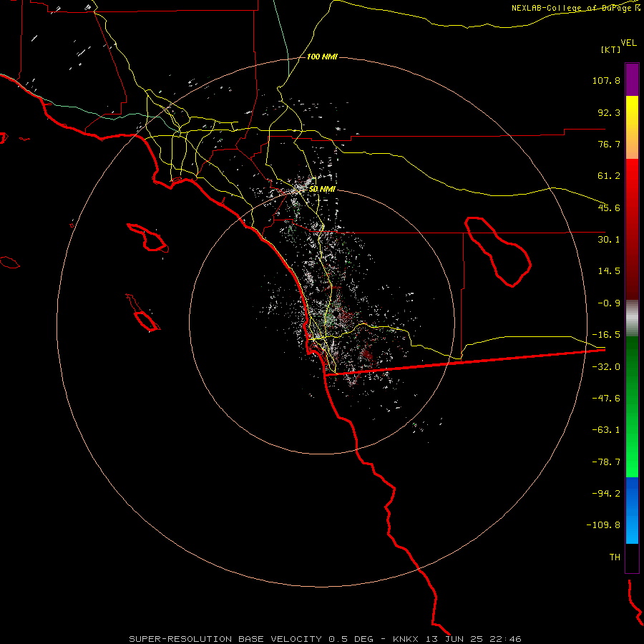Click the -63.1 velocity scale value
The image size is (644, 644).
point(606,430)
